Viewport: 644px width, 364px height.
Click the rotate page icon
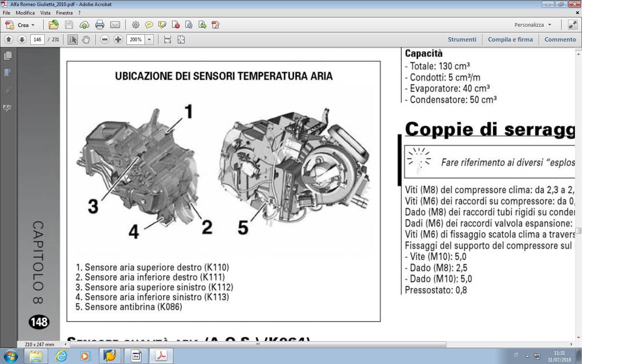coord(189,25)
